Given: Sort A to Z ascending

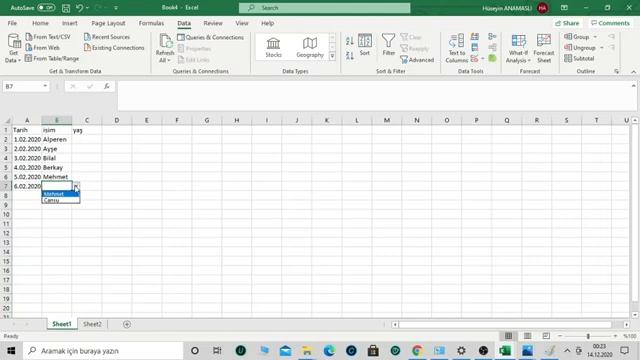Looking at the screenshot, I should 350,40.
